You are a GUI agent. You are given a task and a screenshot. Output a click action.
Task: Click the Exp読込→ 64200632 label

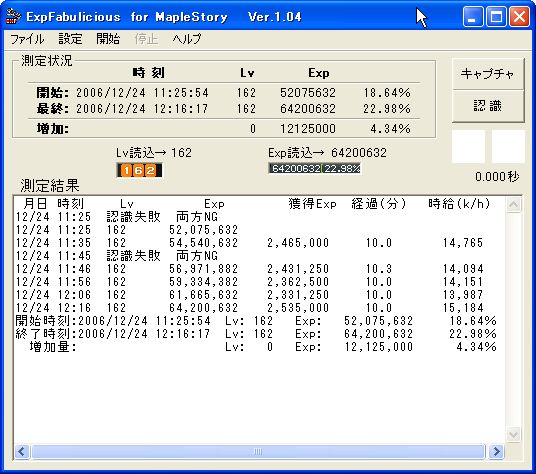(x=327, y=153)
